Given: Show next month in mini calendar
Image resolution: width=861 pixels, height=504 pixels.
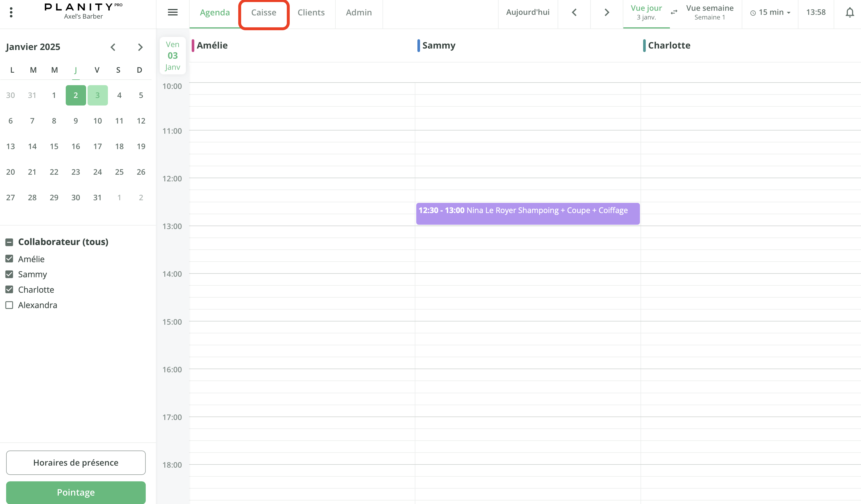Looking at the screenshot, I should (x=140, y=47).
